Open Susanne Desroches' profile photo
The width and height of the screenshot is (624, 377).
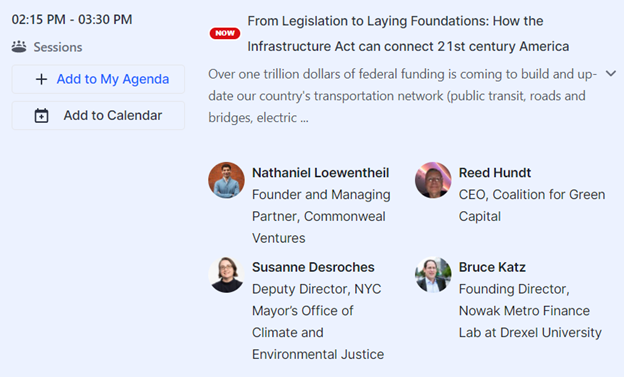[226, 275]
